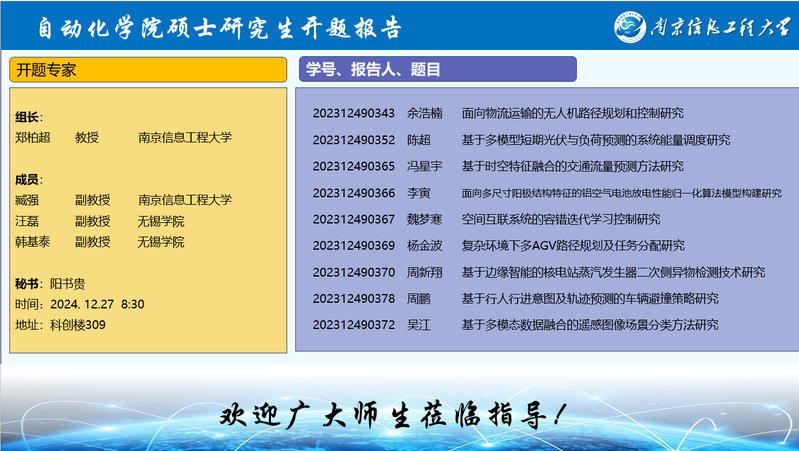The width and height of the screenshot is (799, 451).
Task: Select committee member 臧强
Action: [x=27, y=200]
